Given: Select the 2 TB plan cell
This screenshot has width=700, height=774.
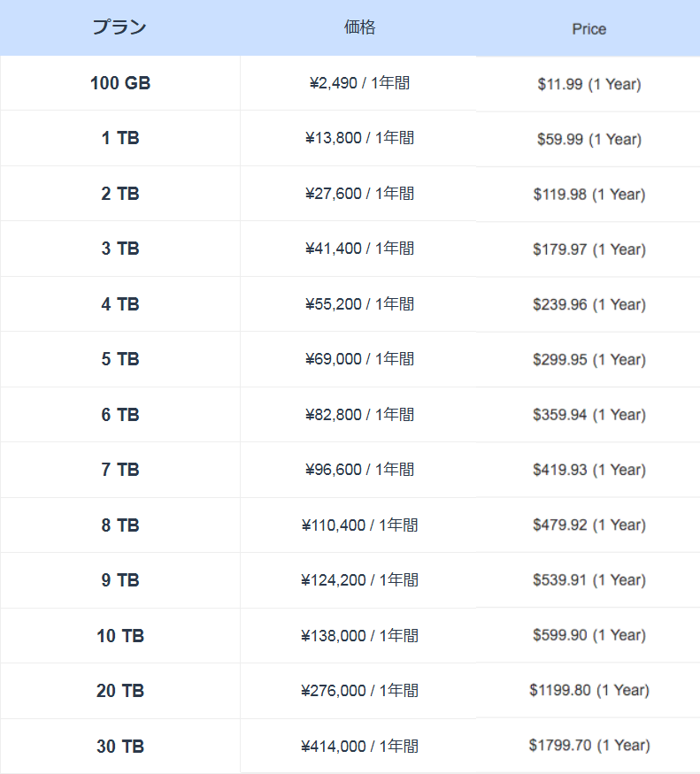Looking at the screenshot, I should click(x=120, y=194).
